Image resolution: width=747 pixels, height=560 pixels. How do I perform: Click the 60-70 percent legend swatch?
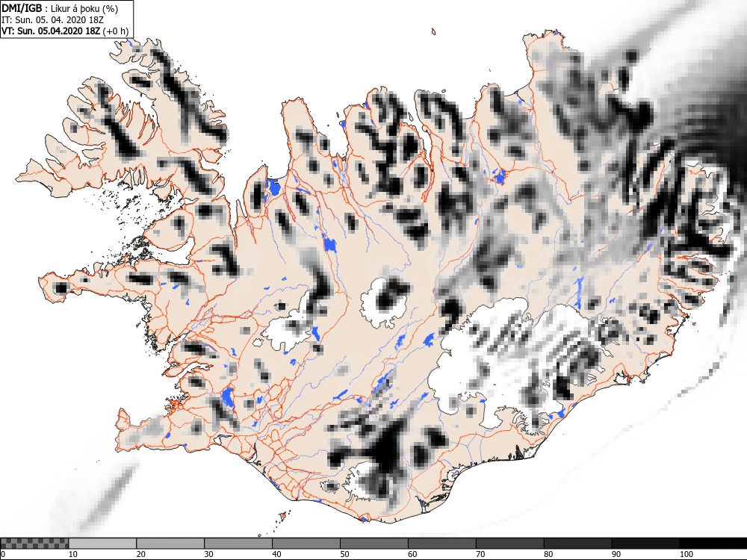pos(442,544)
